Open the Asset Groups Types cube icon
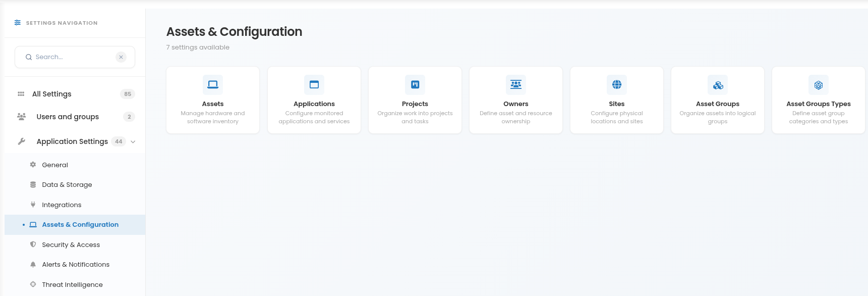Viewport: 868px width, 296px height. (x=819, y=85)
